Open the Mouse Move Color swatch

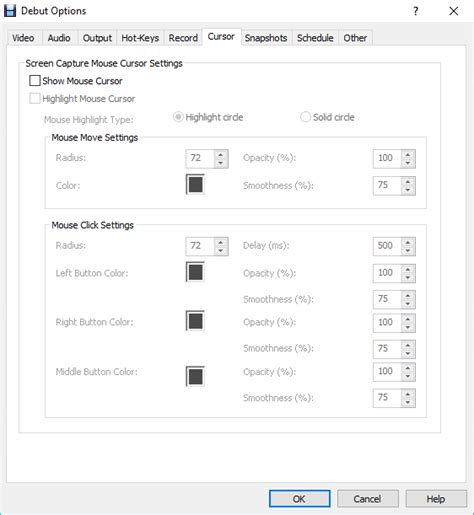pyautogui.click(x=195, y=184)
